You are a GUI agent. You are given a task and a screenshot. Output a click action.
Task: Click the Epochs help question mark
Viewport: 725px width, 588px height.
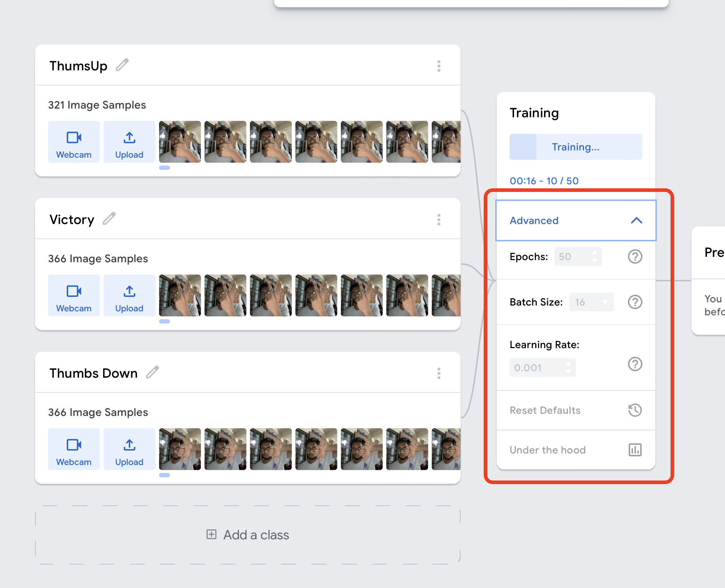tap(635, 257)
